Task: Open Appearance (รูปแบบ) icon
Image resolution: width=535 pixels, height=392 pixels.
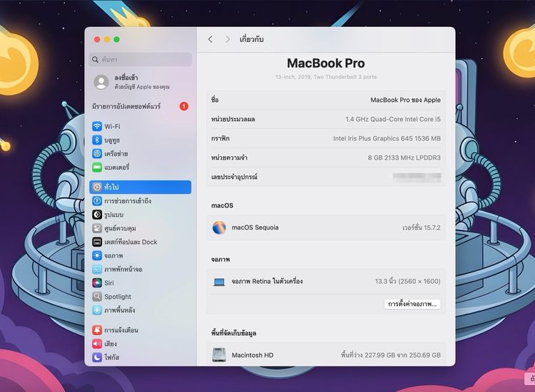Action: [x=97, y=215]
